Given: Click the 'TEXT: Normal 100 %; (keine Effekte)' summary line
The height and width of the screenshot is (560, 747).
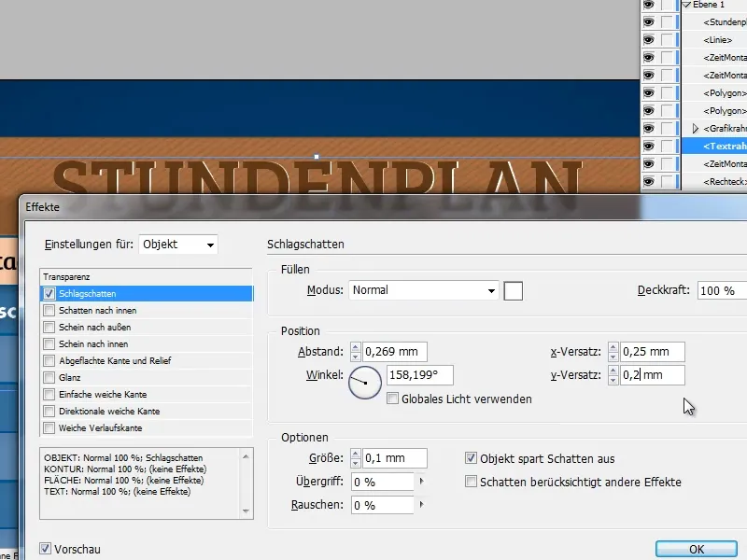Looking at the screenshot, I should [x=118, y=492].
